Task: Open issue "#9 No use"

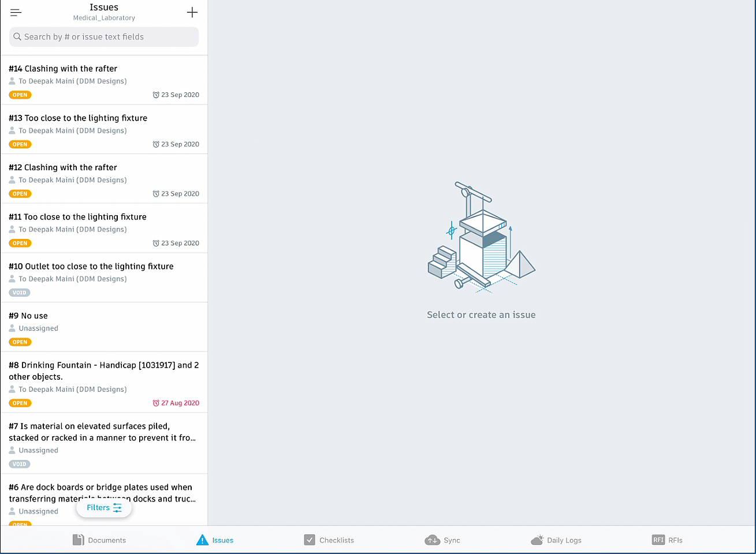Action: [104, 327]
